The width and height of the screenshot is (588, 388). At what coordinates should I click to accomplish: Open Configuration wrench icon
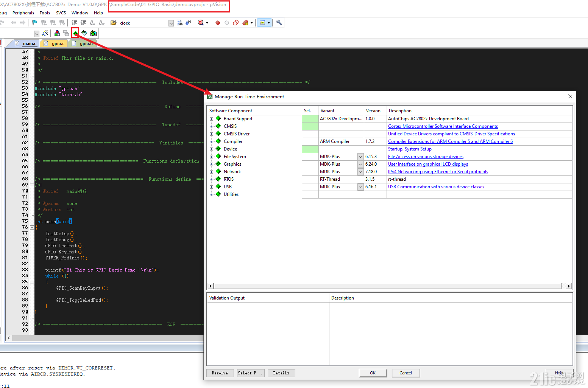click(x=279, y=23)
